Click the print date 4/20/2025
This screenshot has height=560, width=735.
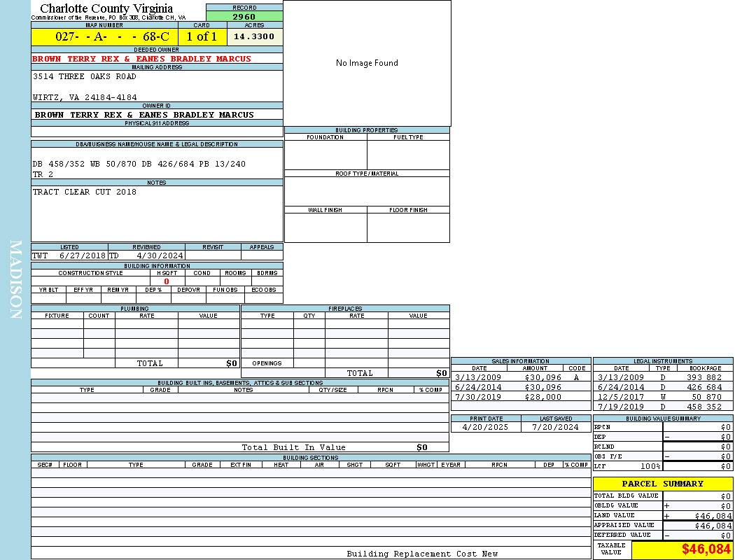click(x=486, y=427)
